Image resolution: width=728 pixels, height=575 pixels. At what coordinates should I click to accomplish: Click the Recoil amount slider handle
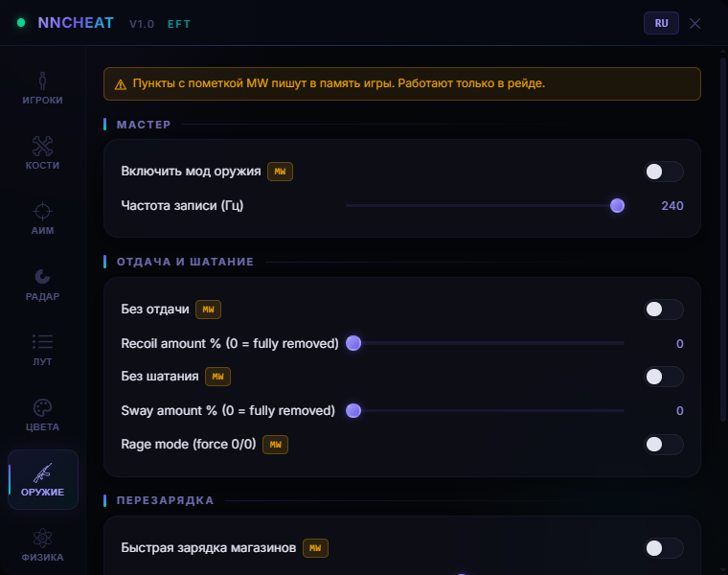tap(353, 343)
